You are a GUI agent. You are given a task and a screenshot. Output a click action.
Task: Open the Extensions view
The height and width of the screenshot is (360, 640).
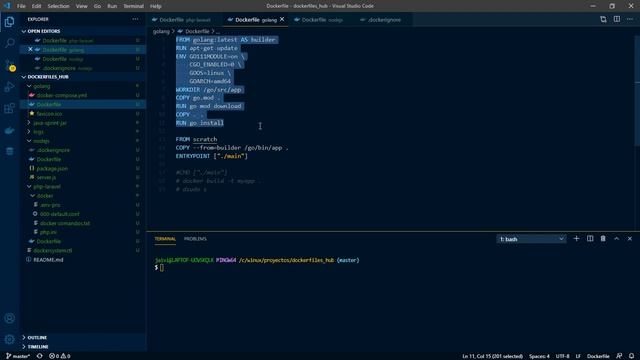(9, 109)
